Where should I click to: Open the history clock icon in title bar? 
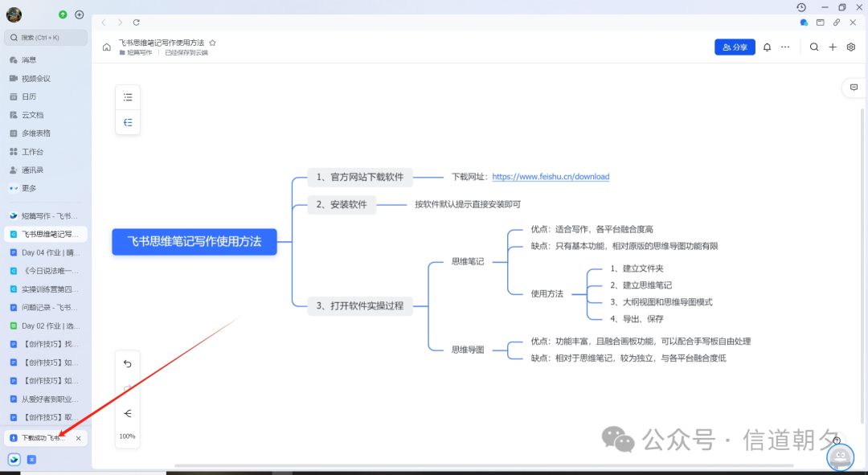(801, 7)
